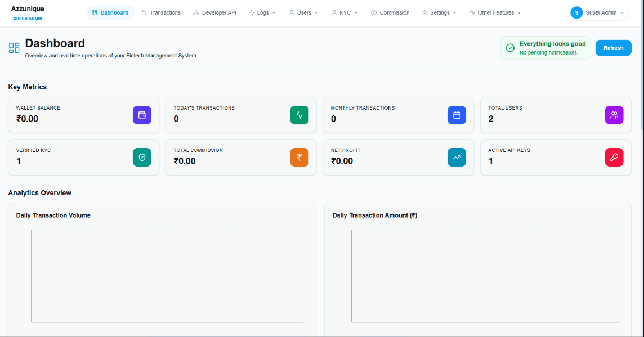Screen dimensions: 644x337
Task: Click the Refresh button
Action: [x=613, y=48]
